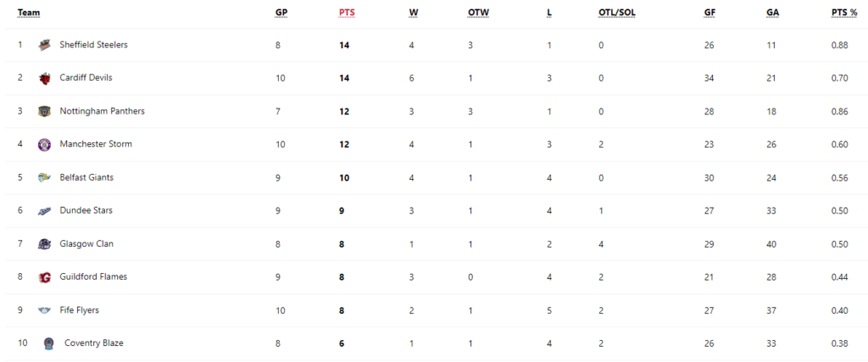Click the Belfast Giants team logo
868x362 pixels.
(x=44, y=178)
